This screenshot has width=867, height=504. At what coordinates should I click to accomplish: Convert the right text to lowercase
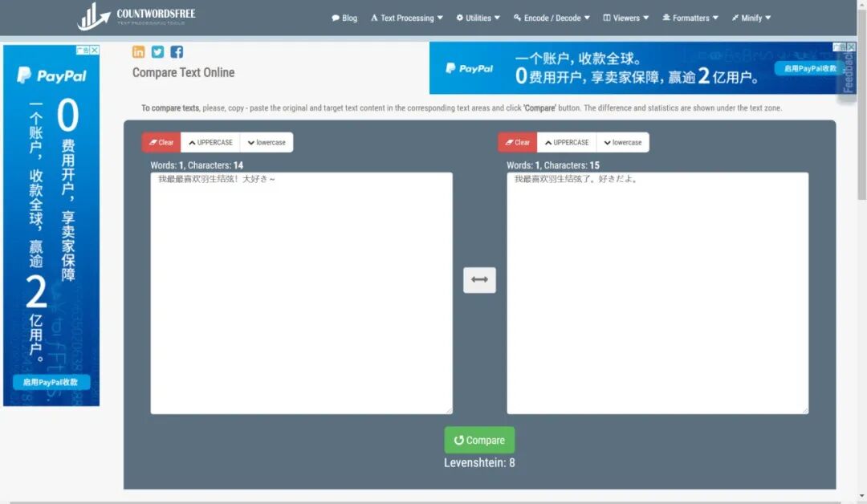(623, 141)
